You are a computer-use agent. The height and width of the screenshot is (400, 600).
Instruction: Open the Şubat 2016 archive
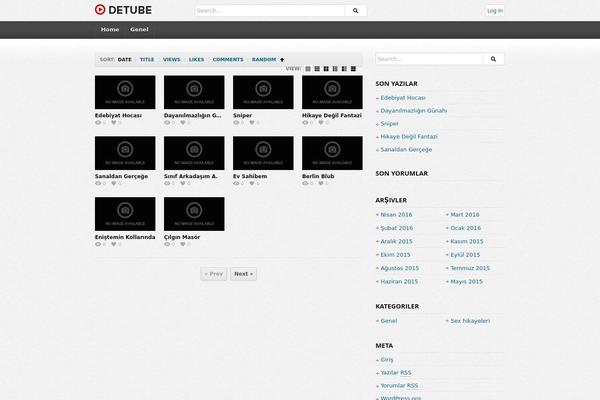pyautogui.click(x=396, y=228)
